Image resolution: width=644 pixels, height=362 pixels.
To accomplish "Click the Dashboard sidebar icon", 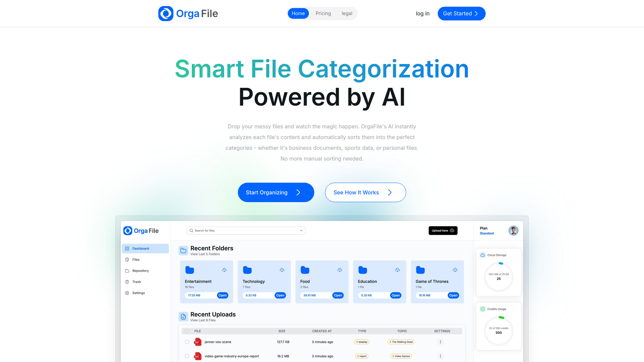I will [127, 248].
